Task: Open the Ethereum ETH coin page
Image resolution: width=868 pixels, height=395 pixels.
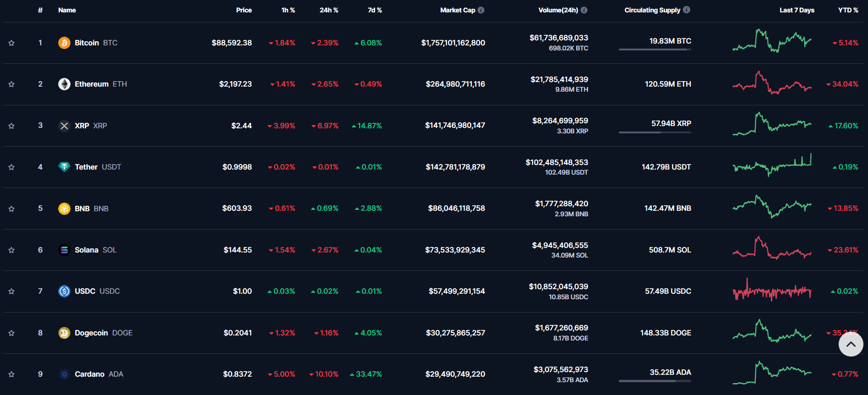Action: click(101, 84)
